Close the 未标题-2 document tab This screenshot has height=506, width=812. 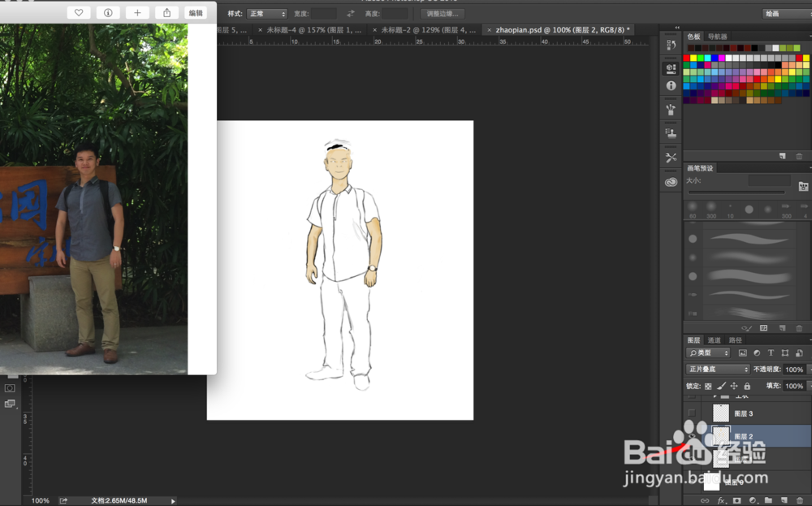pos(374,30)
